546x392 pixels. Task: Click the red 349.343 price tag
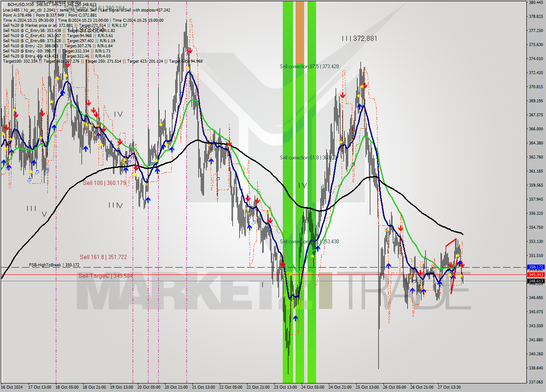(536, 275)
